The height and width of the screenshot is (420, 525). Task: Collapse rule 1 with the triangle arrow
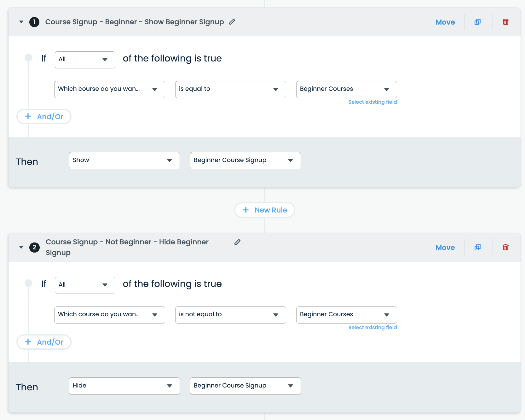click(x=21, y=22)
